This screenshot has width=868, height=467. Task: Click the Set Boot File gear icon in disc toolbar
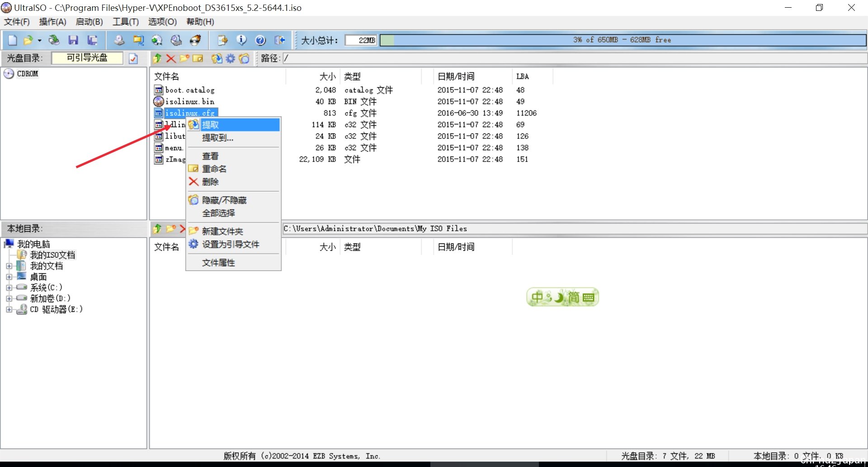(231, 58)
